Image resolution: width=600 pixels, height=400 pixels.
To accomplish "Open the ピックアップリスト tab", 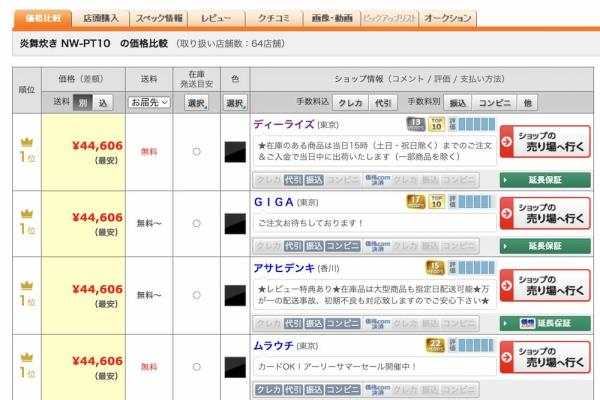I will 390,18.
